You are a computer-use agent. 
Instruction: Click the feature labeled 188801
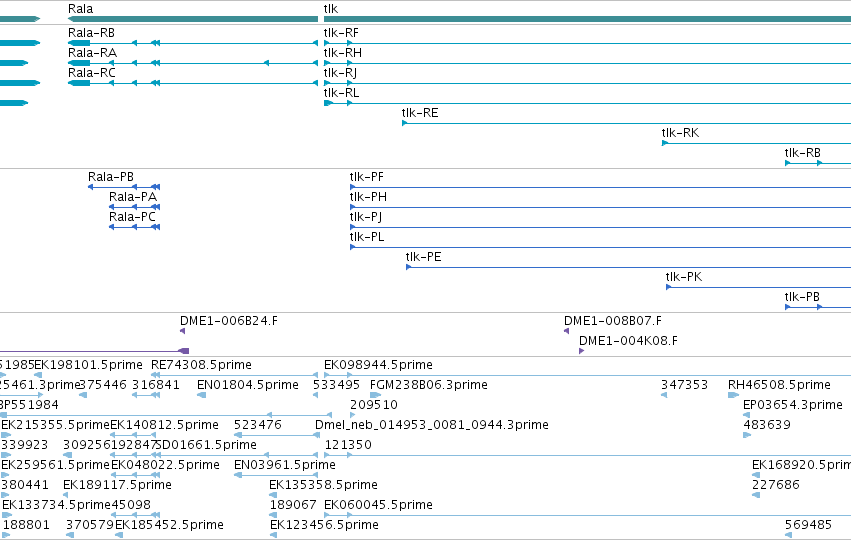[x=6, y=535]
